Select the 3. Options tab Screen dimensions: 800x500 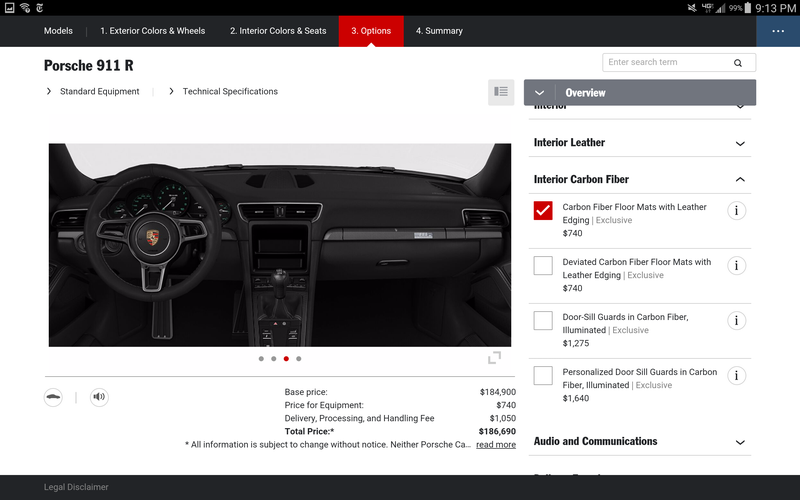tap(371, 31)
